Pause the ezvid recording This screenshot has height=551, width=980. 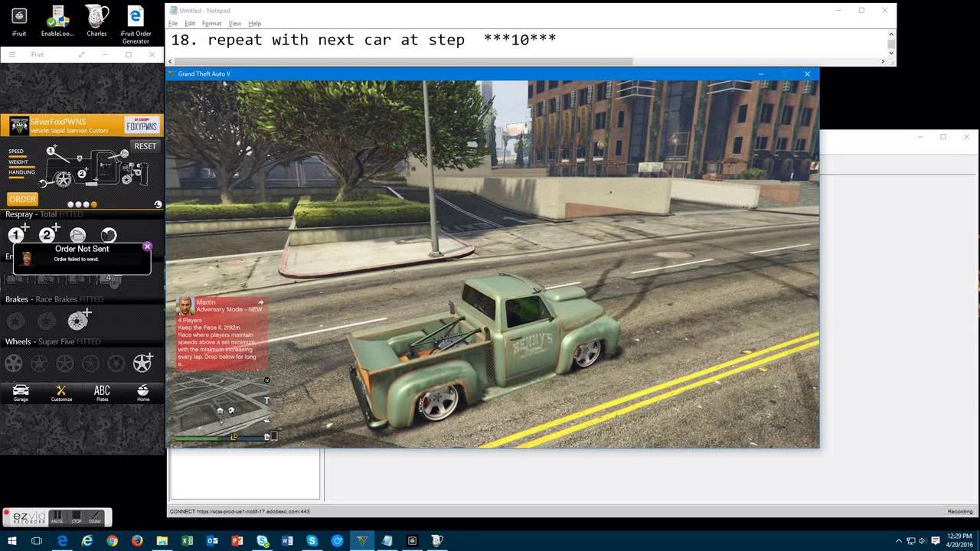click(57, 517)
